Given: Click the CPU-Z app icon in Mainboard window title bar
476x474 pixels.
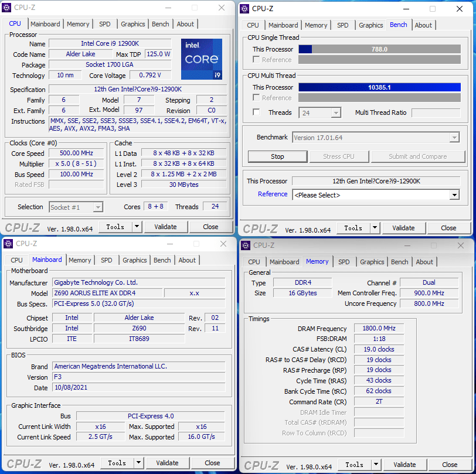Looking at the screenshot, I should coord(8,243).
